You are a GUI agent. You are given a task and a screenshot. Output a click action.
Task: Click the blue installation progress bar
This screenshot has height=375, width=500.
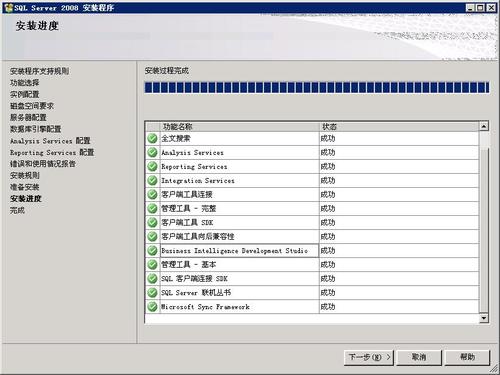pyautogui.click(x=317, y=88)
